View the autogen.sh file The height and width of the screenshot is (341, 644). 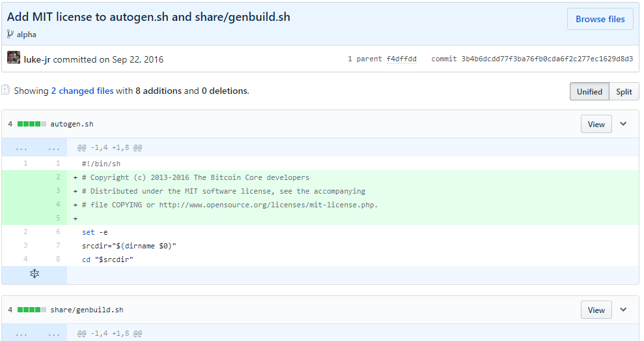[596, 124]
